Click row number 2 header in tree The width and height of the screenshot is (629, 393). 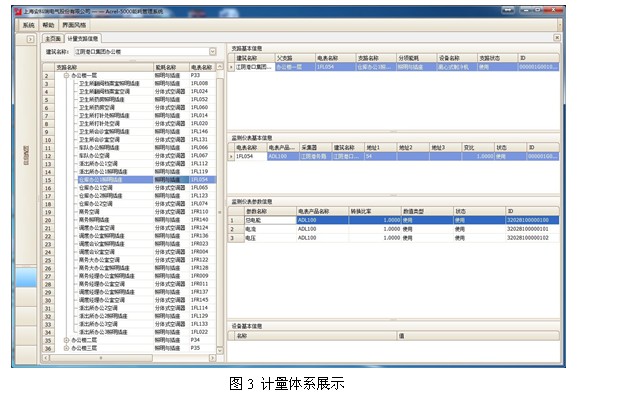point(48,75)
